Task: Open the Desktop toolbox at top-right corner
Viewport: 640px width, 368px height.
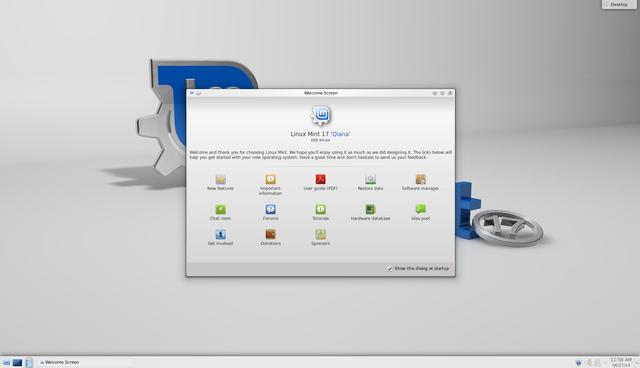Action: [x=619, y=4]
